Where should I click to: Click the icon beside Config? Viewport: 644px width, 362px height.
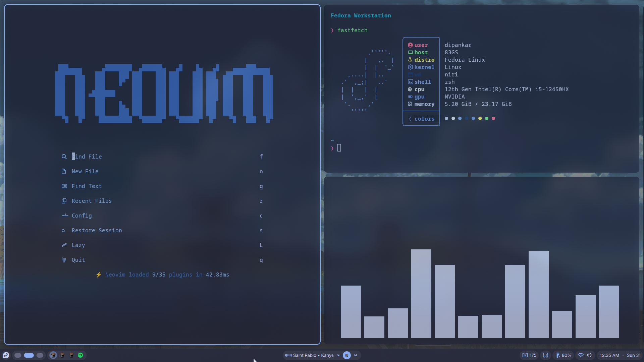(65, 216)
